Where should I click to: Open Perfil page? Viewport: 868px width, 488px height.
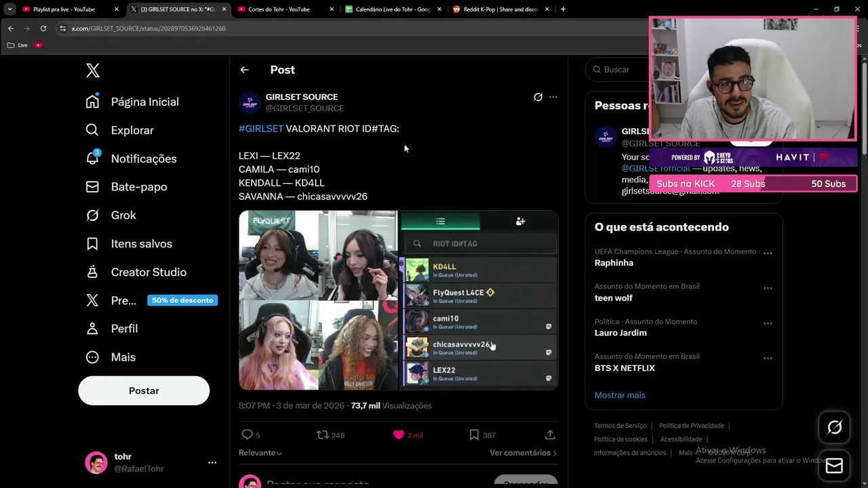point(112,329)
